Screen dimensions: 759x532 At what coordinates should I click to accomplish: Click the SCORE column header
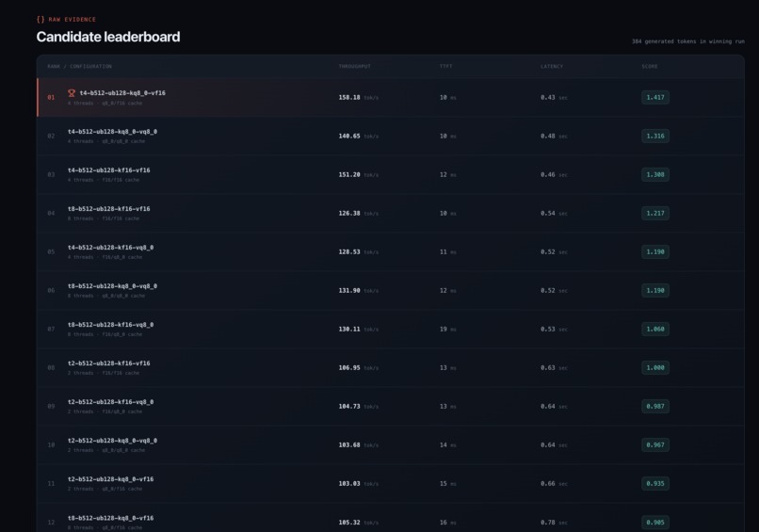(x=650, y=66)
